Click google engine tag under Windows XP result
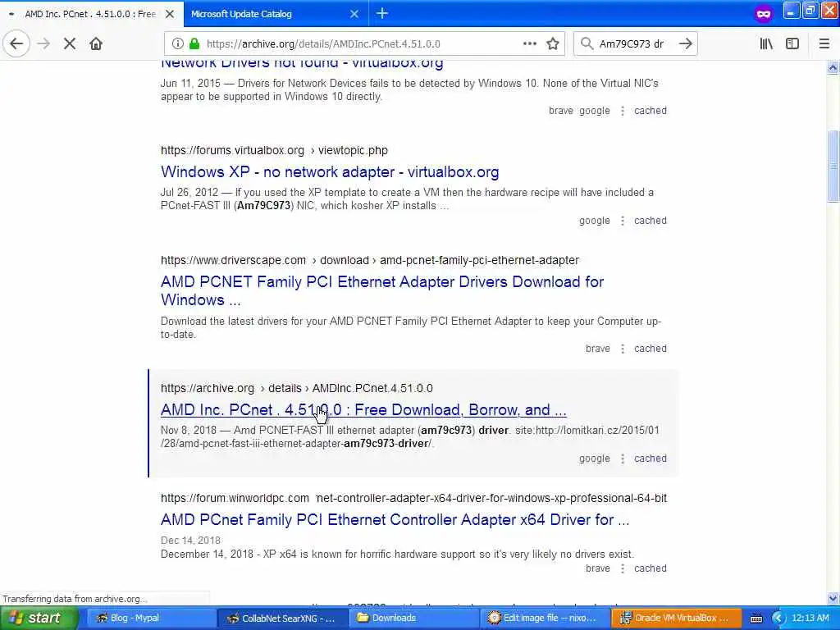840x630 pixels. point(594,220)
